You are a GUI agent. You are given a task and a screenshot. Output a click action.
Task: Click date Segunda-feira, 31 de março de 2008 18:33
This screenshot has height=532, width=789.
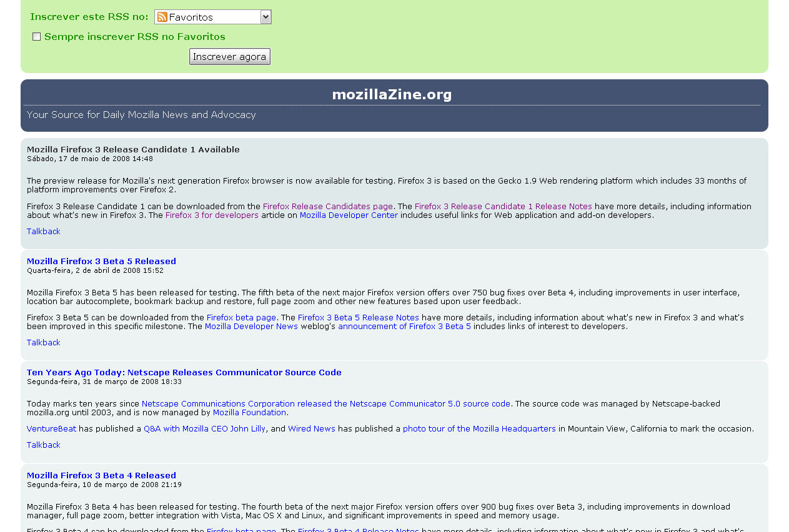point(104,382)
